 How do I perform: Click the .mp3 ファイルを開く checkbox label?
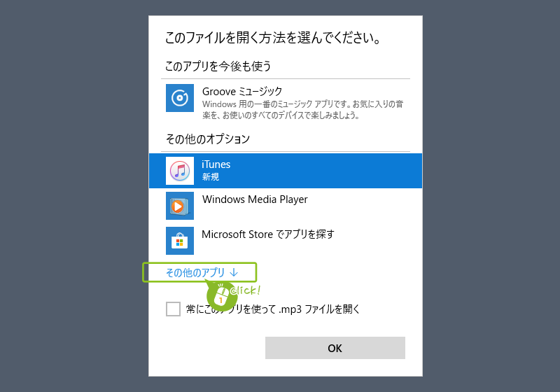[x=273, y=309]
